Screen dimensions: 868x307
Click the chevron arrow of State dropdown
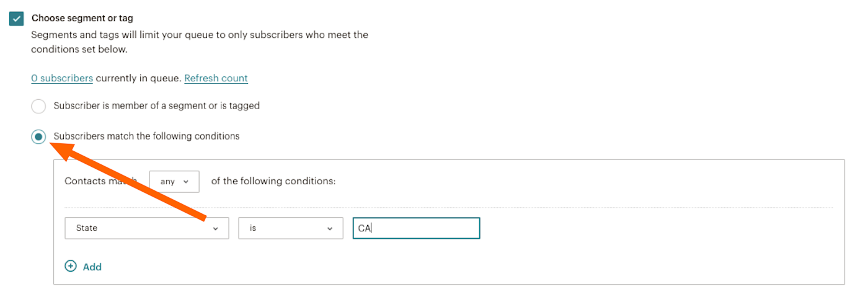216,229
